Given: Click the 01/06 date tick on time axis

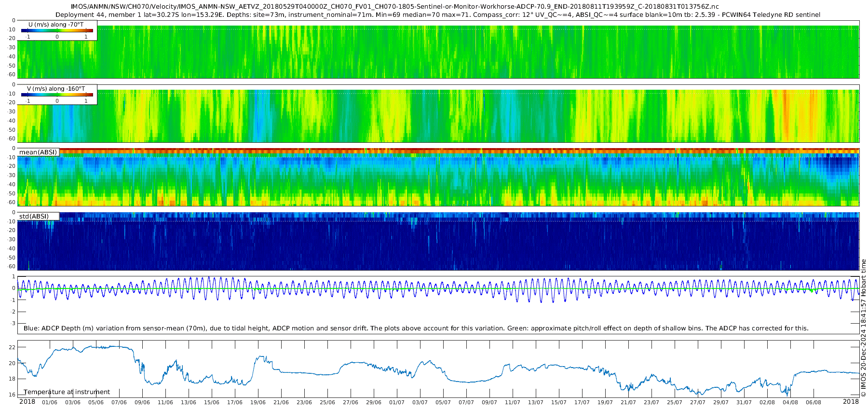Looking at the screenshot, I should click(x=50, y=402).
